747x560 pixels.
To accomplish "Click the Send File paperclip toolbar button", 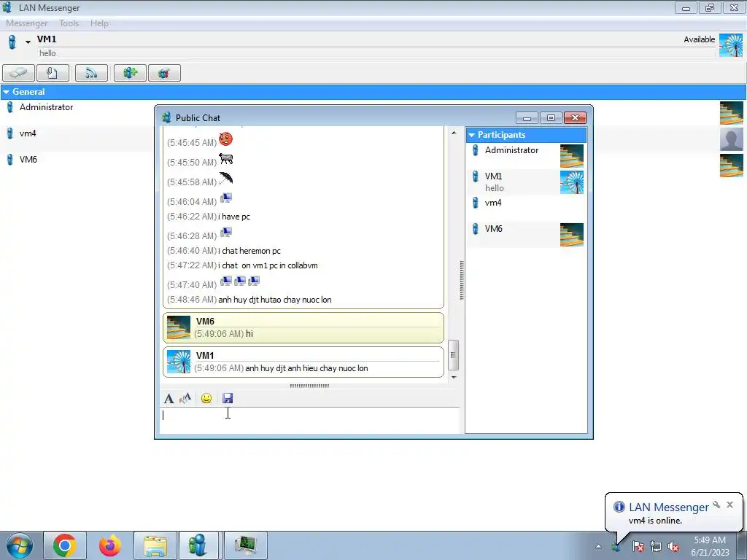I will [53, 73].
